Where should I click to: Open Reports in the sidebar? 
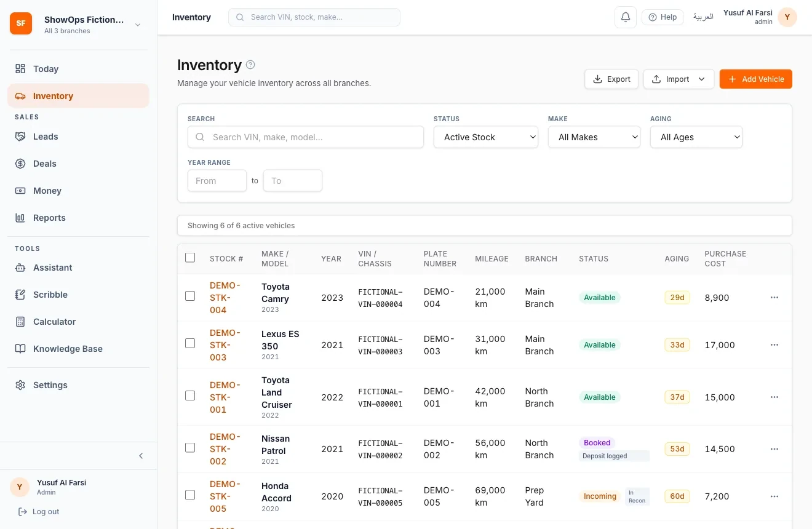(x=78, y=218)
